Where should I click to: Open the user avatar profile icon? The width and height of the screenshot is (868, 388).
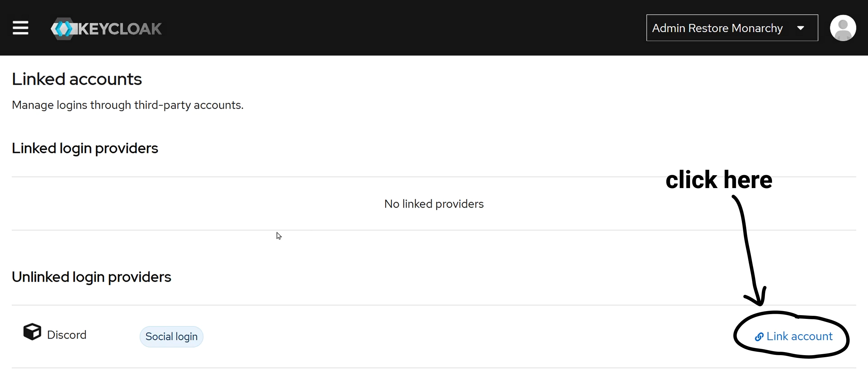(843, 28)
